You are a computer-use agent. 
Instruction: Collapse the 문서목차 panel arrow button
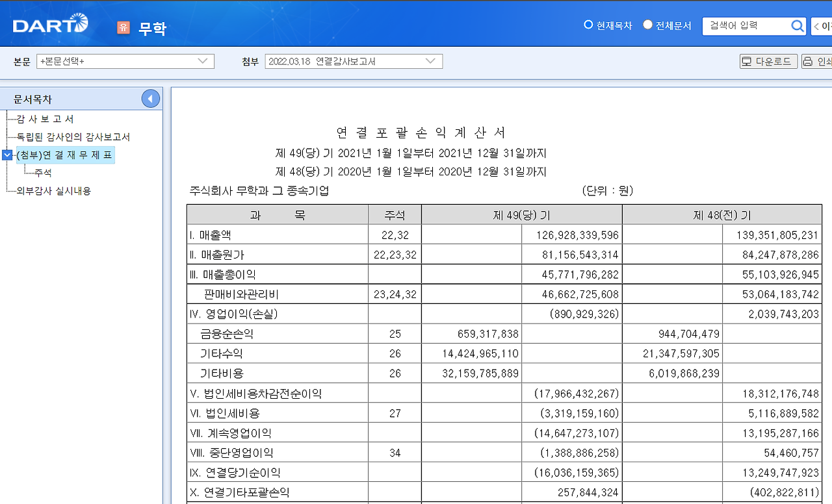(150, 99)
